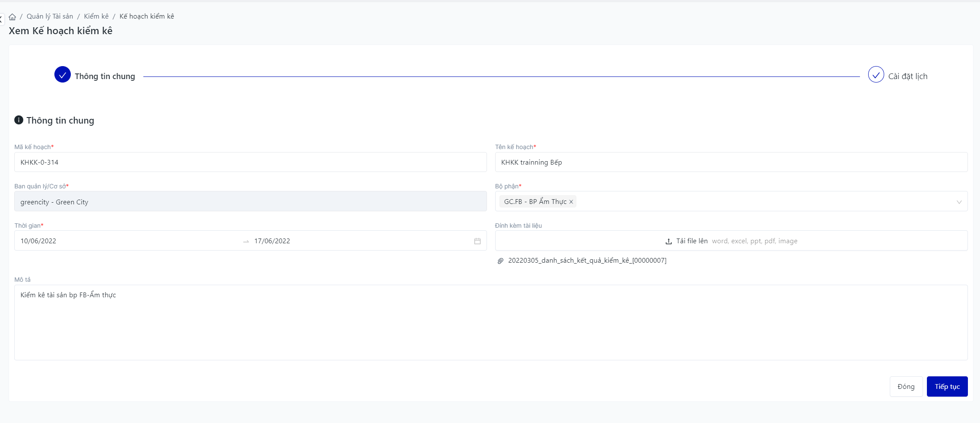This screenshot has width=980, height=423.
Task: Click the info icon beside Thông tin chung heading
Action: tap(19, 120)
